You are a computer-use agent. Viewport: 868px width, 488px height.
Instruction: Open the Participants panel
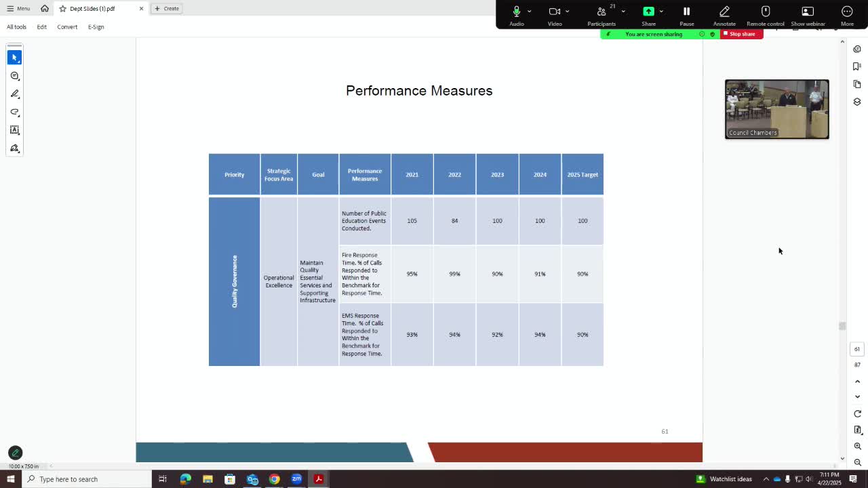click(601, 15)
